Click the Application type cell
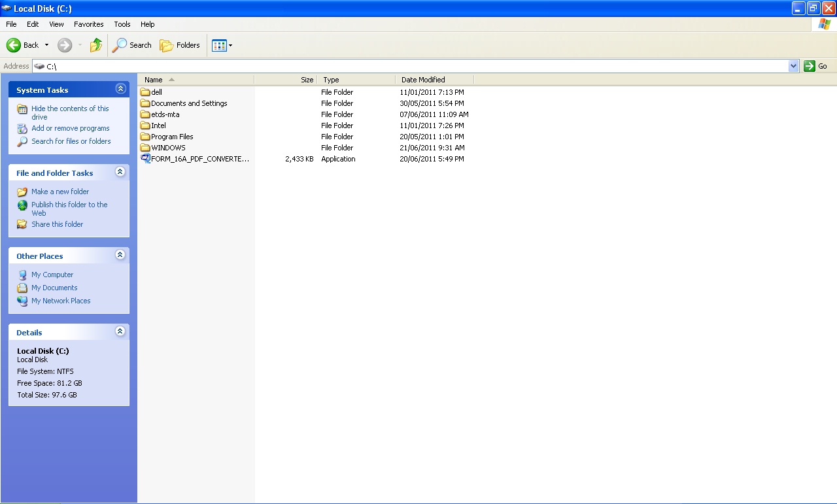The width and height of the screenshot is (837, 504). (x=338, y=159)
